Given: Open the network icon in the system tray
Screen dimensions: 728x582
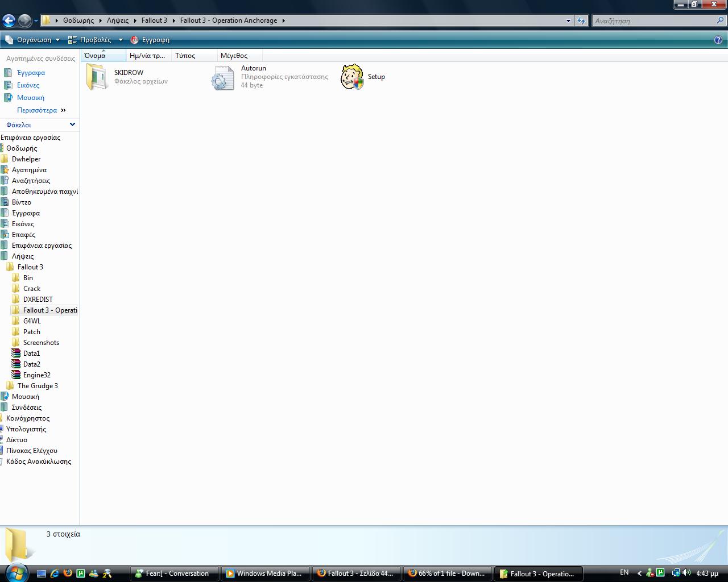Looking at the screenshot, I should pyautogui.click(x=675, y=573).
